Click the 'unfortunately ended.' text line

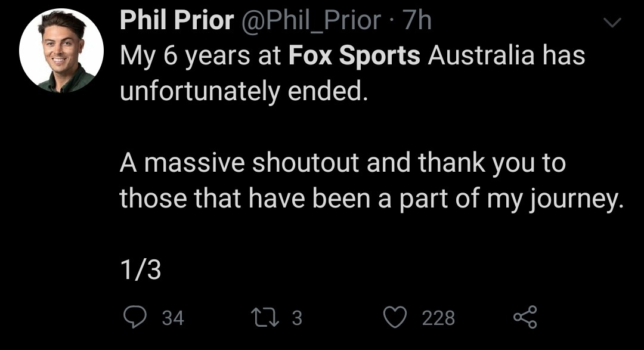tap(243, 91)
